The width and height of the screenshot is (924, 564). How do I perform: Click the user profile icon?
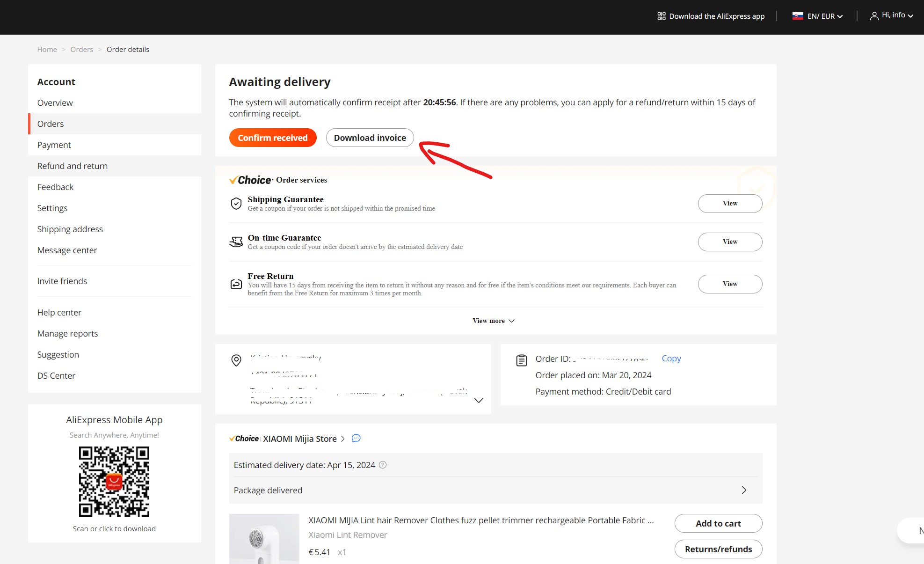point(874,16)
